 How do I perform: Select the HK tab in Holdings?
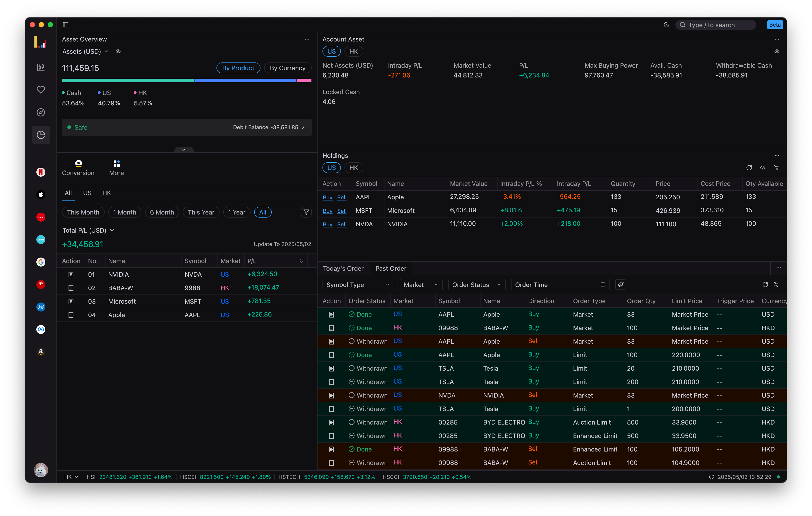tap(353, 168)
